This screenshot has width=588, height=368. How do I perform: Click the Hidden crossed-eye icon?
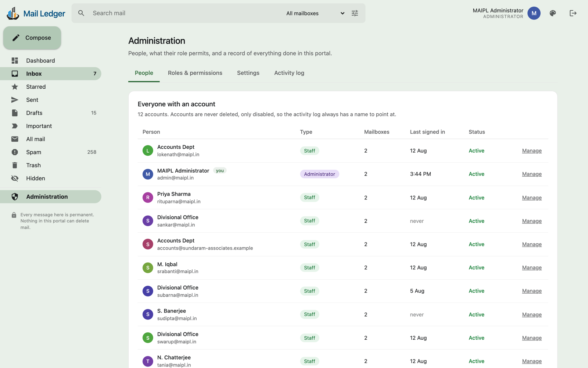[15, 178]
